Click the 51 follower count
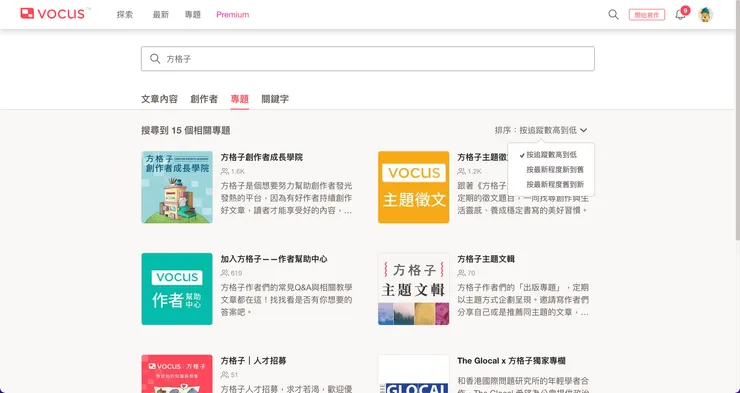The image size is (740, 393). pos(235,375)
